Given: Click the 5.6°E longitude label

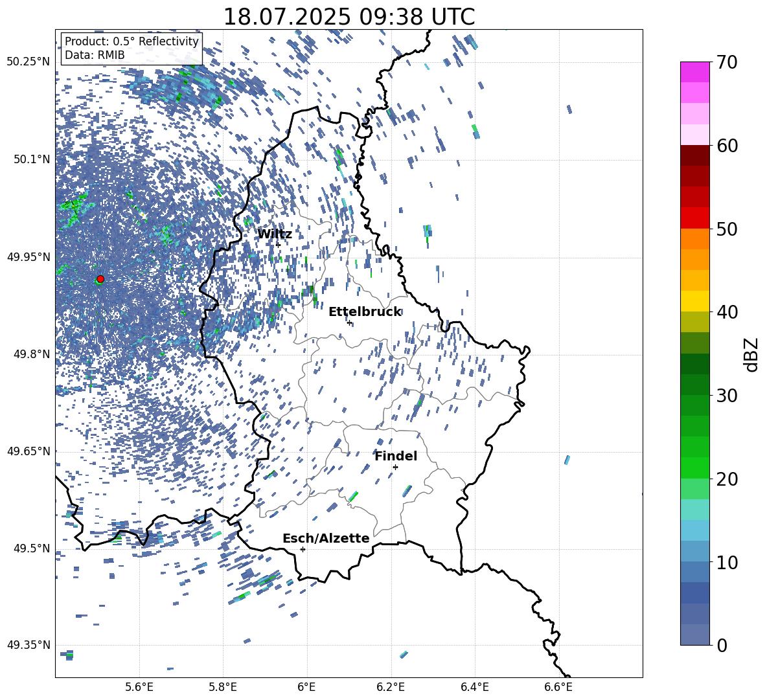Looking at the screenshot, I should (x=139, y=688).
